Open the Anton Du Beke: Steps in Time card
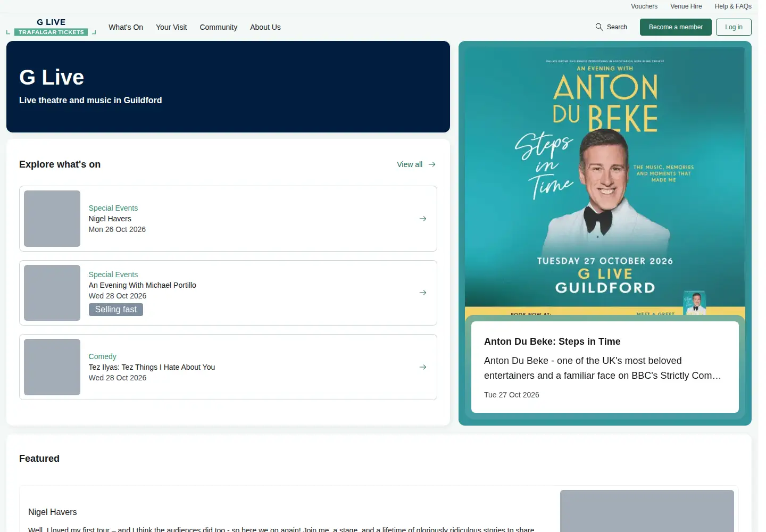766x532 pixels. (605, 367)
